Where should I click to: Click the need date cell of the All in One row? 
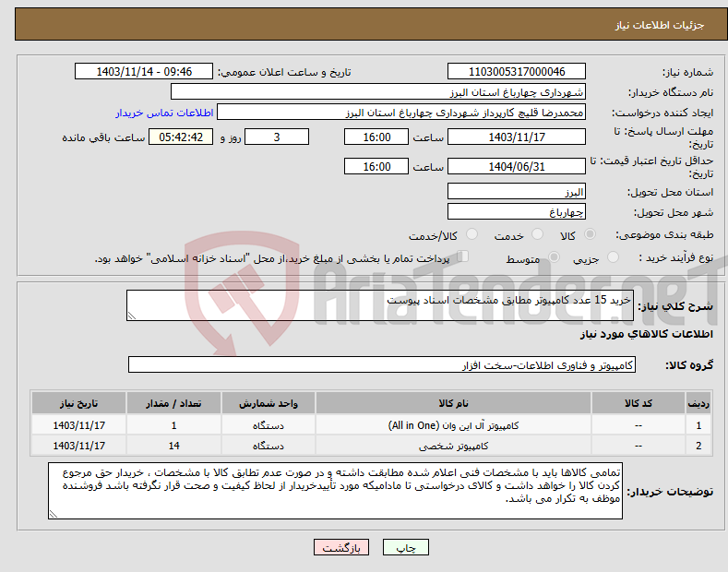pos(79,424)
